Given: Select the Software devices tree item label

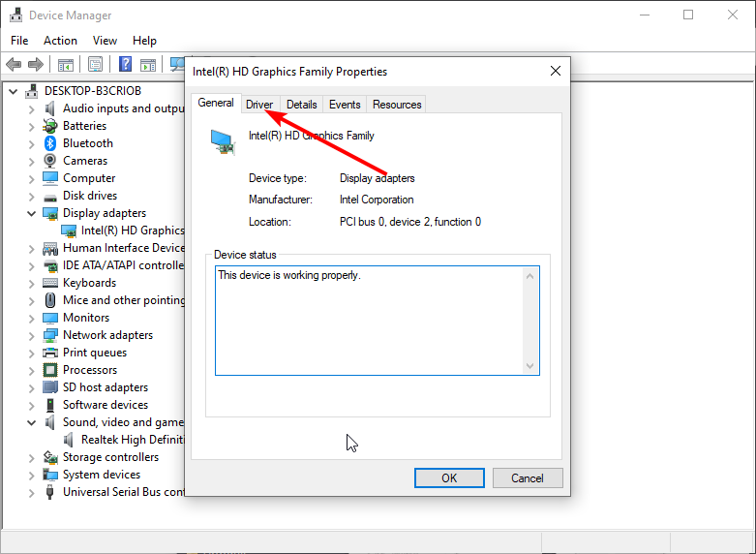Looking at the screenshot, I should coord(106,405).
